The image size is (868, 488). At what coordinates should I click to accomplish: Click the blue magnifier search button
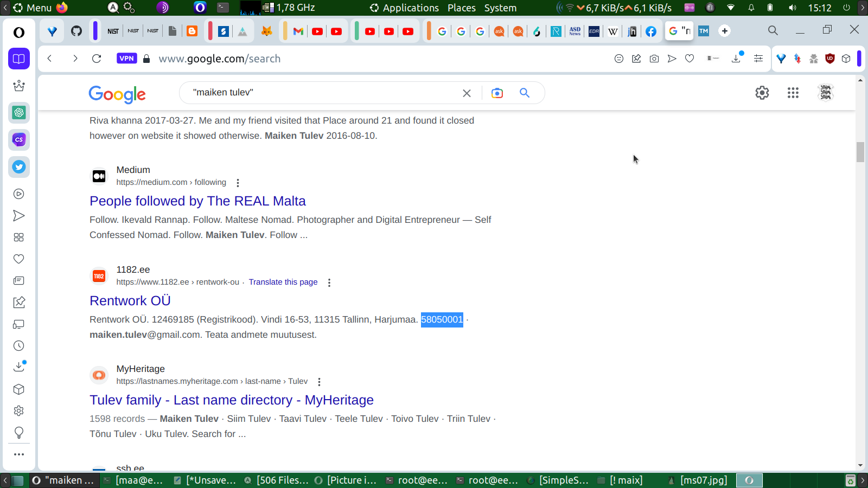525,93
